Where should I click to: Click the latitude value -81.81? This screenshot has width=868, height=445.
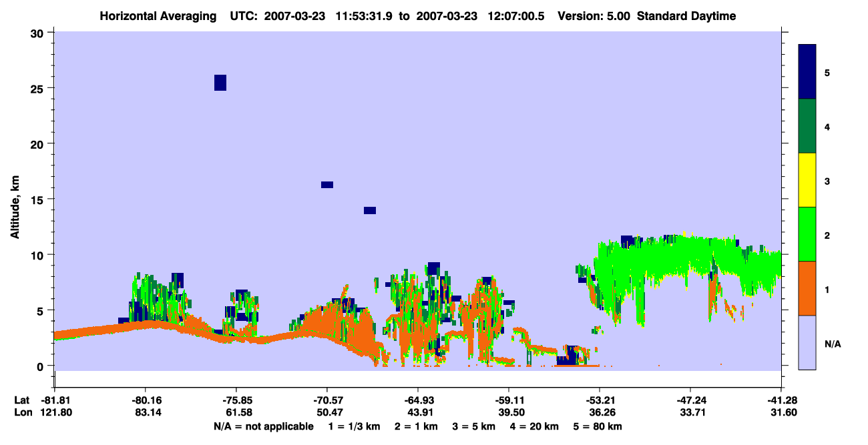(x=54, y=400)
